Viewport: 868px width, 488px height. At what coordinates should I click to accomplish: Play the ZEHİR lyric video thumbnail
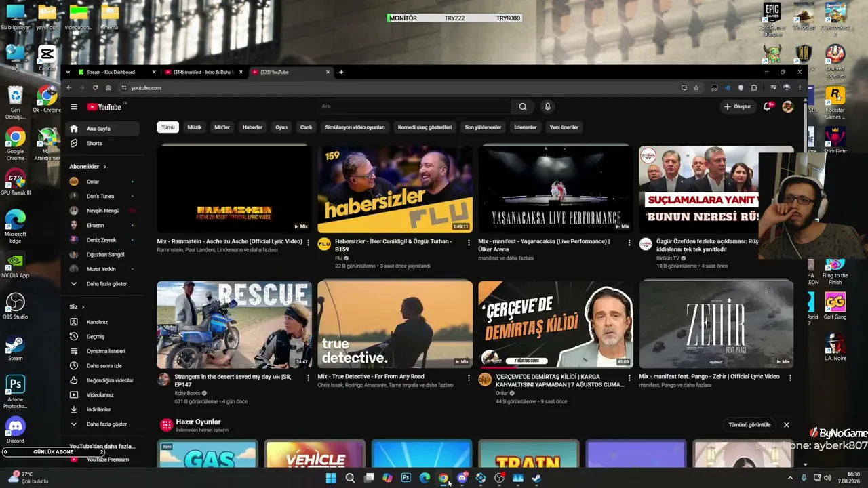(x=716, y=325)
